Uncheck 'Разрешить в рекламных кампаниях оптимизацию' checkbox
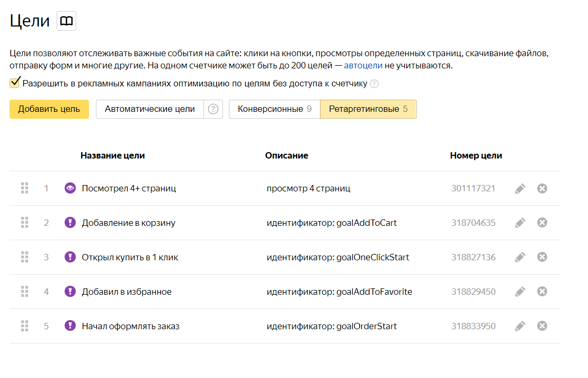The image size is (588, 378). [x=14, y=83]
